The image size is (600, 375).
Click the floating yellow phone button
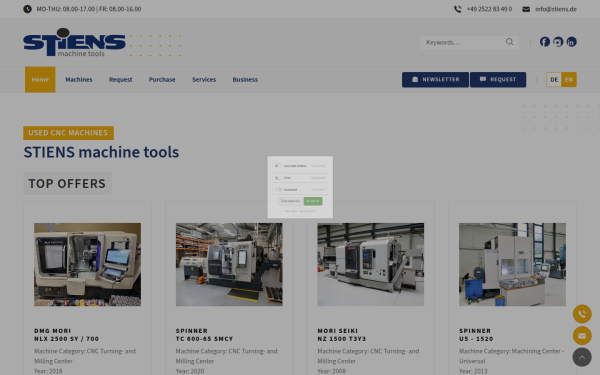[582, 314]
